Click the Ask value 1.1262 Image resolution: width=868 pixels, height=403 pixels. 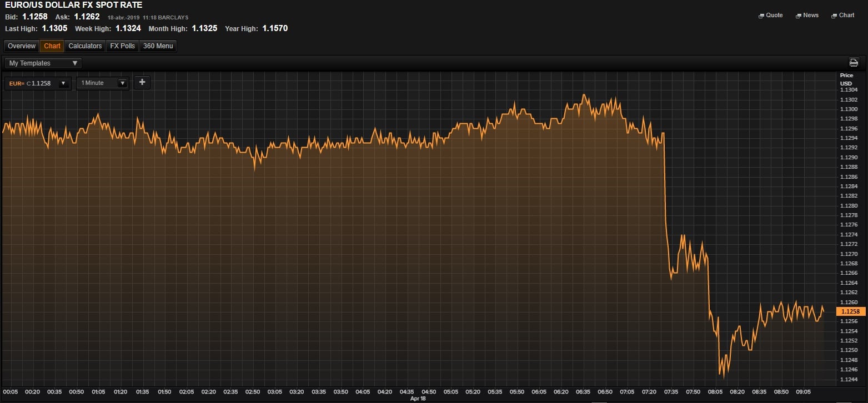click(x=87, y=17)
